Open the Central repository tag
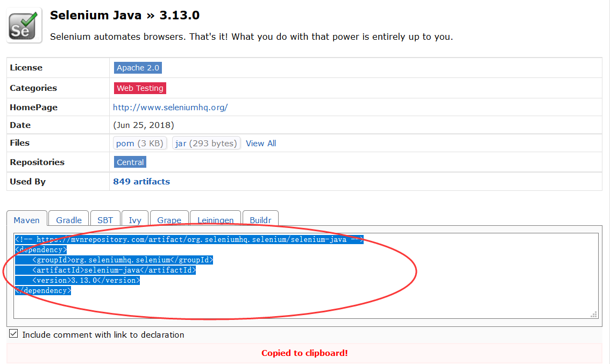 [x=130, y=162]
